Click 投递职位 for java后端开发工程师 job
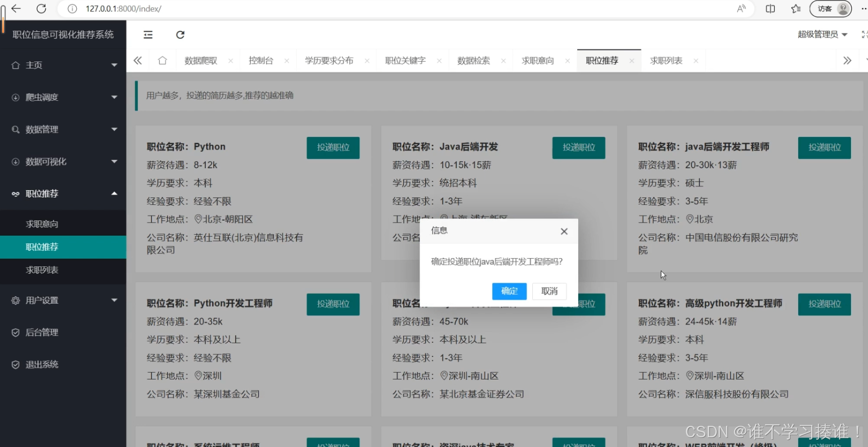Viewport: 868px width, 447px height. (824, 147)
